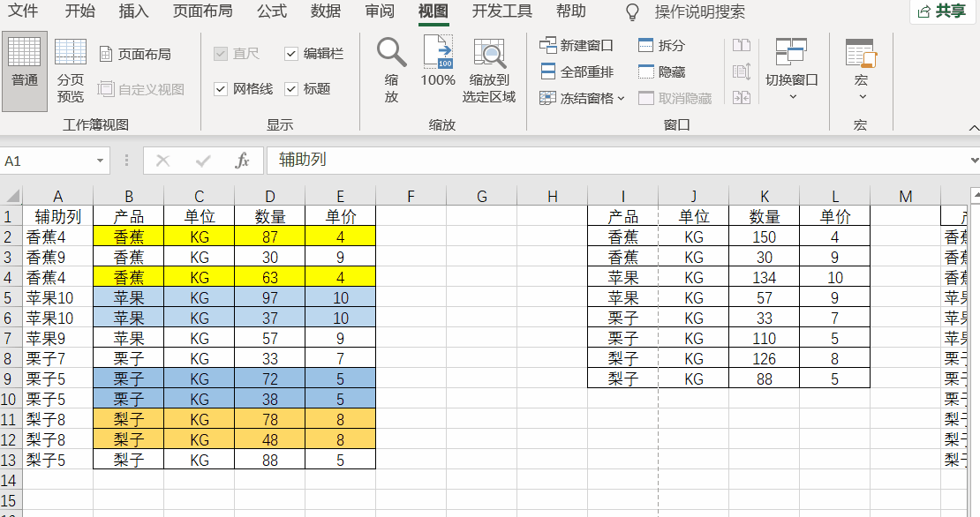
Task: Click the Tell Me search box (操作说明搜索)
Action: click(x=699, y=11)
